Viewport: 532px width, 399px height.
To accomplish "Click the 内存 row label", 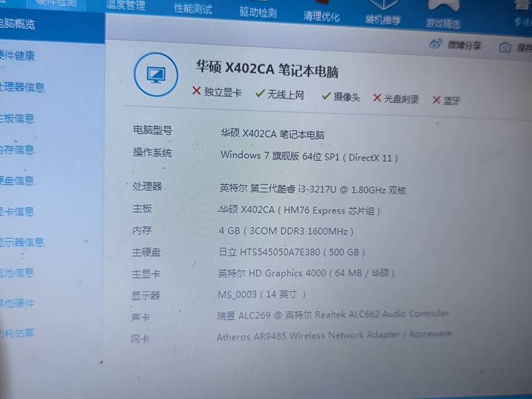I will pyautogui.click(x=142, y=231).
